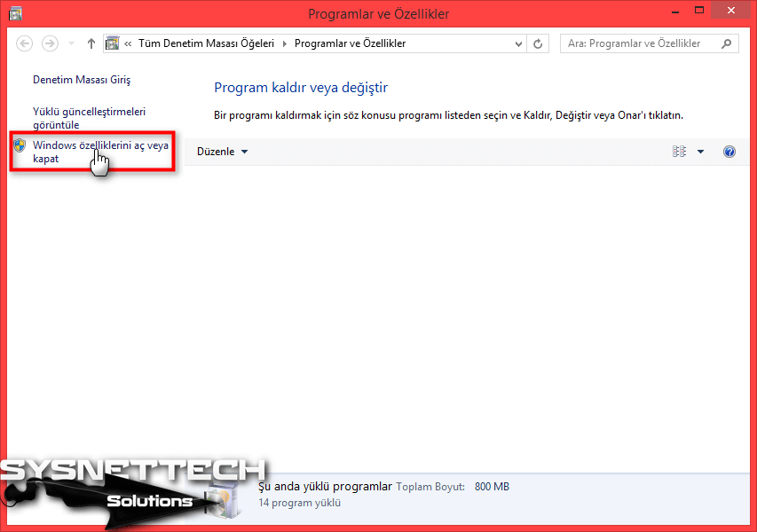
Task: Expand the hidden breadcrumb chevrons in the address bar
Action: (x=128, y=43)
